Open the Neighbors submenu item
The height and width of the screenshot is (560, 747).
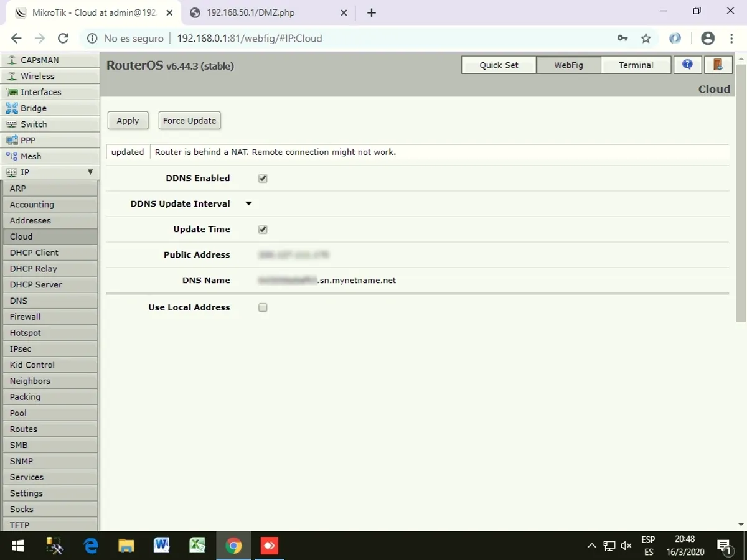50,381
